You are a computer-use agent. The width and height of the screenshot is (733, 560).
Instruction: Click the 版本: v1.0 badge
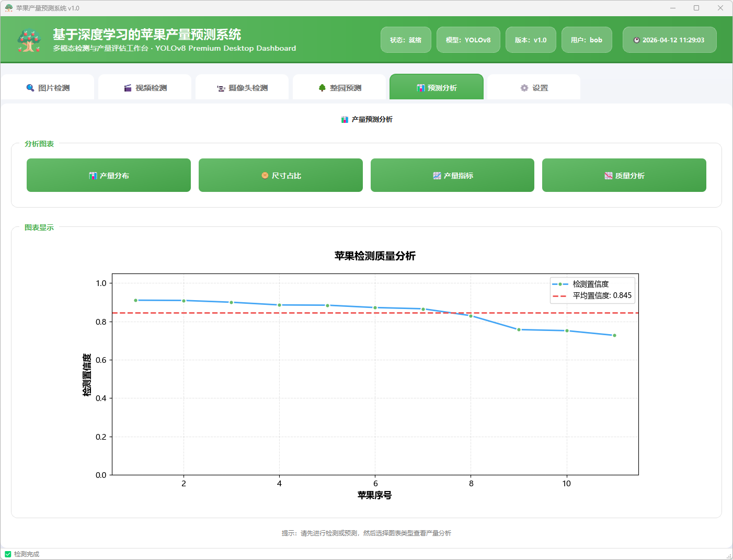(x=531, y=40)
